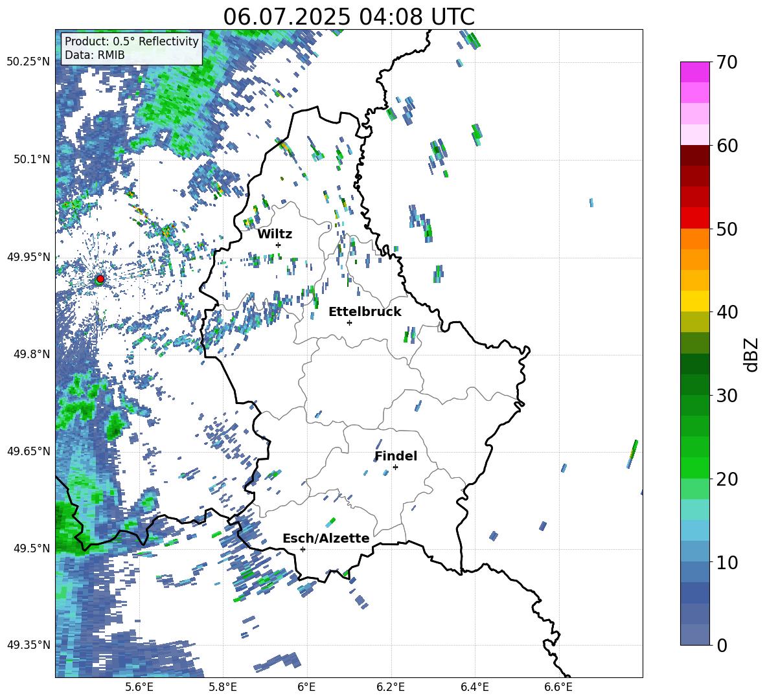Click the 30 tick on colorbar

pyautogui.click(x=727, y=396)
